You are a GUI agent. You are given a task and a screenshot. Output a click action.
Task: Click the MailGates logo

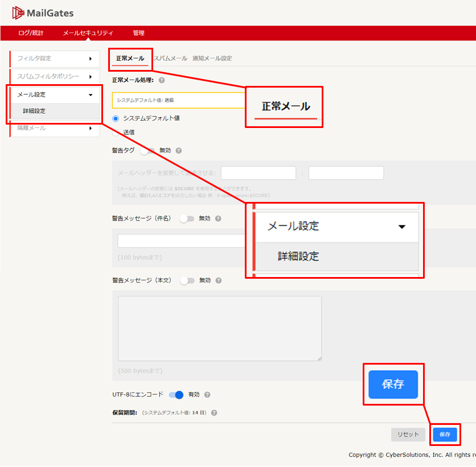43,13
